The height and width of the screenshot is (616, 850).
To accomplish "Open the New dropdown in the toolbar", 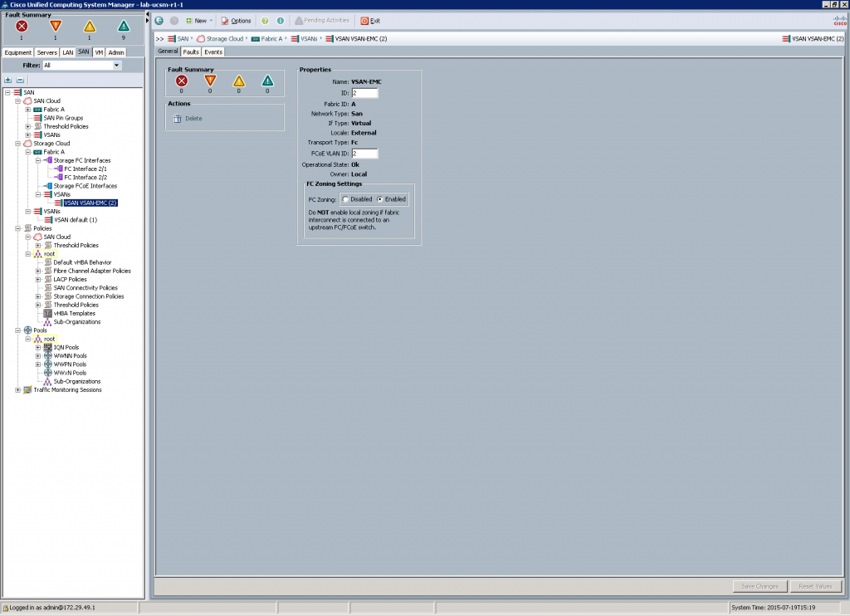I will click(199, 21).
